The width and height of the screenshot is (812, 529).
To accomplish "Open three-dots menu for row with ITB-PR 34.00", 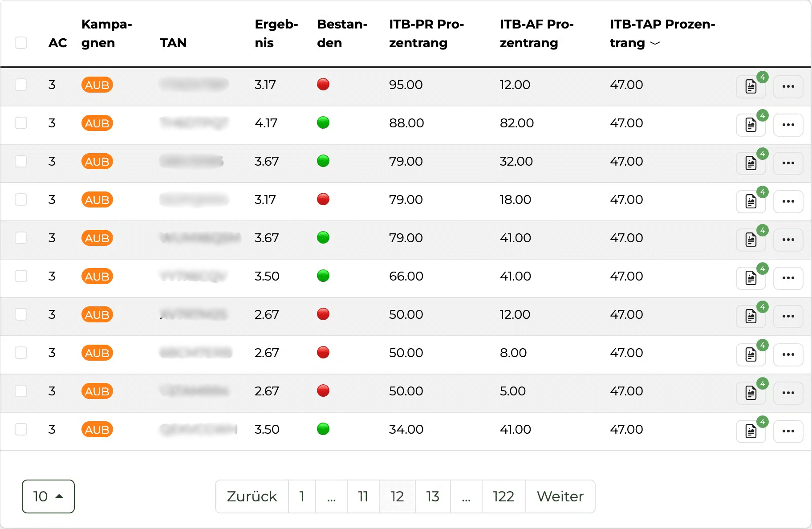I will click(x=788, y=431).
